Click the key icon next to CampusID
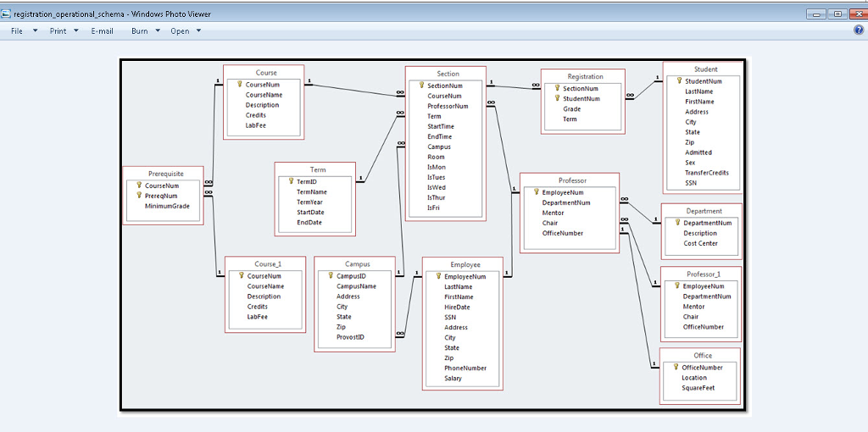Image resolution: width=868 pixels, height=432 pixels. [331, 275]
